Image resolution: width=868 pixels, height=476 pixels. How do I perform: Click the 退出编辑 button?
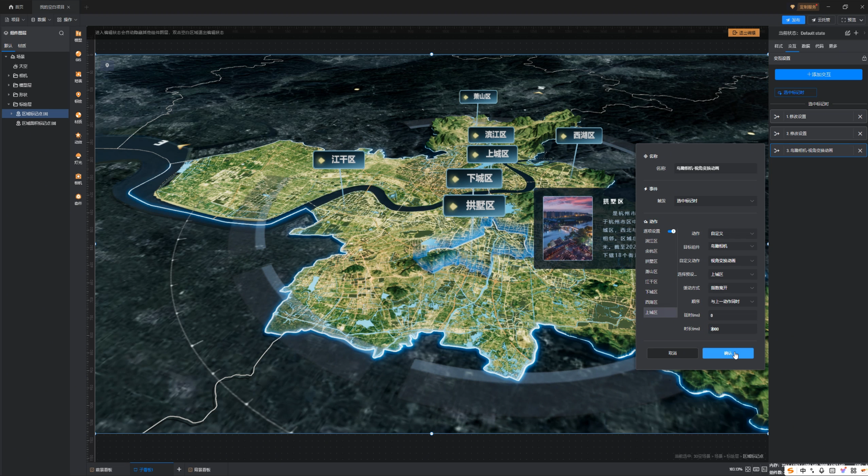coord(744,33)
